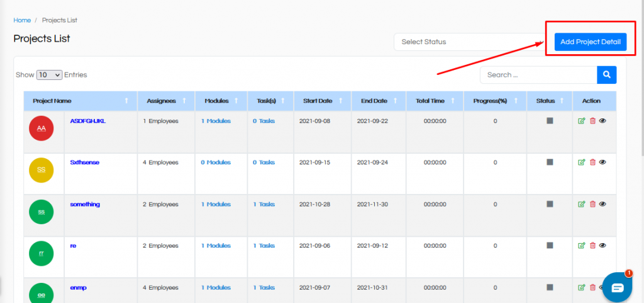Toggle status square for something row
Image resolution: width=644 pixels, height=303 pixels.
pyautogui.click(x=550, y=204)
